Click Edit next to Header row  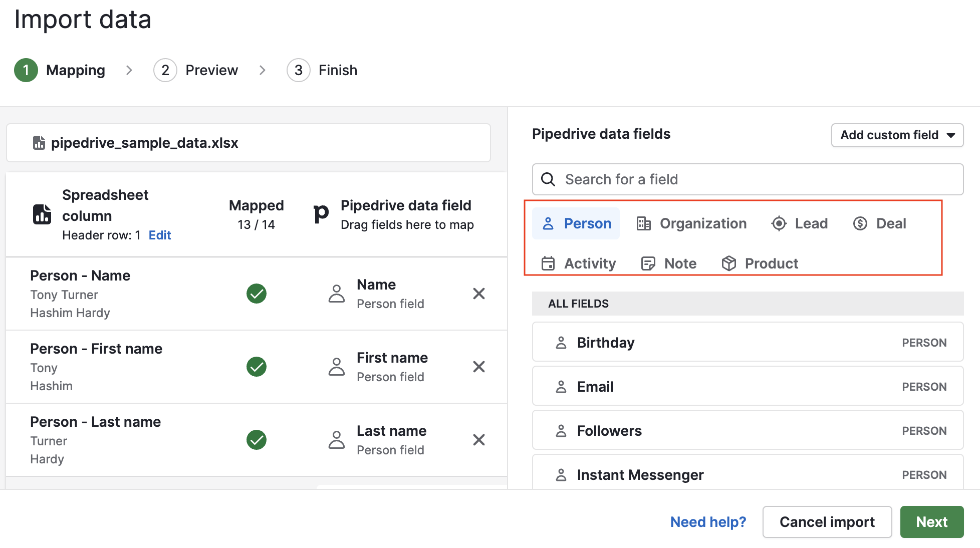click(x=160, y=235)
